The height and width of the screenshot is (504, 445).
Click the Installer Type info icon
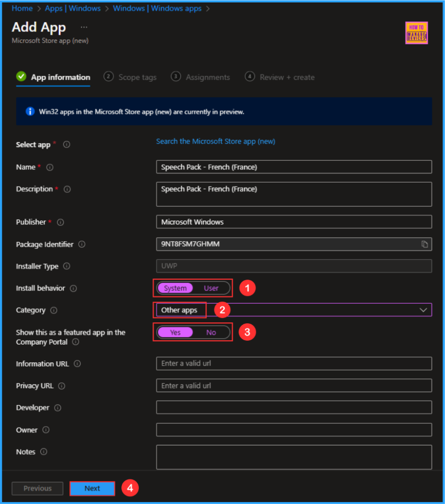coord(66,266)
